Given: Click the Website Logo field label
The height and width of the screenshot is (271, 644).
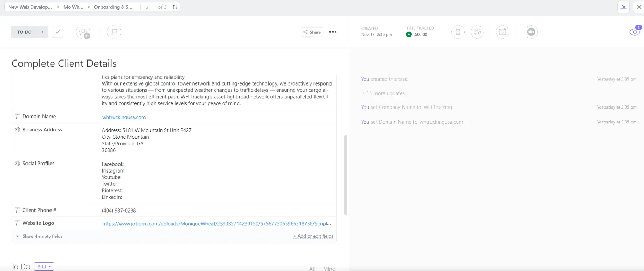Looking at the screenshot, I should click(38, 223).
